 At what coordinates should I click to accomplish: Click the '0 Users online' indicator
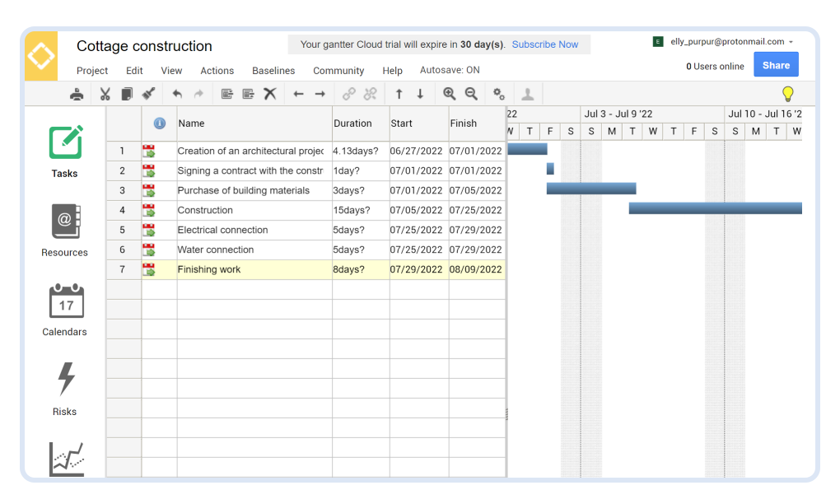click(715, 67)
